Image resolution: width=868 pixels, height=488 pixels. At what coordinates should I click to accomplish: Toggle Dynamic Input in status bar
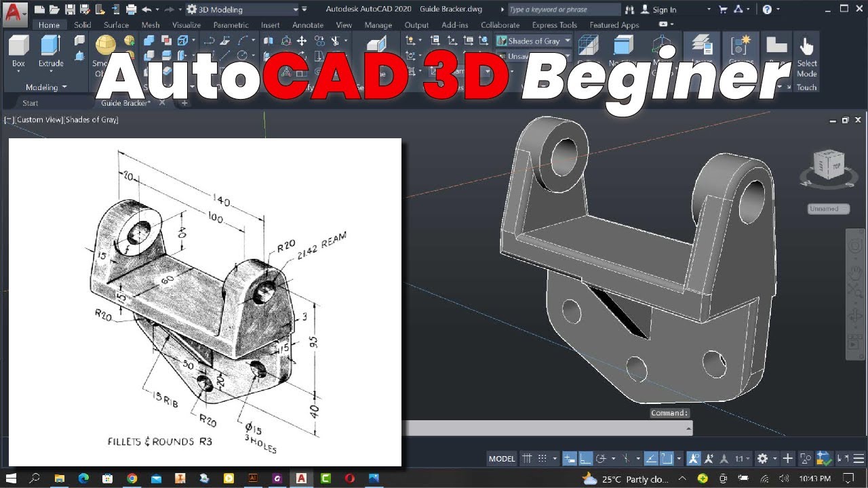coord(570,459)
